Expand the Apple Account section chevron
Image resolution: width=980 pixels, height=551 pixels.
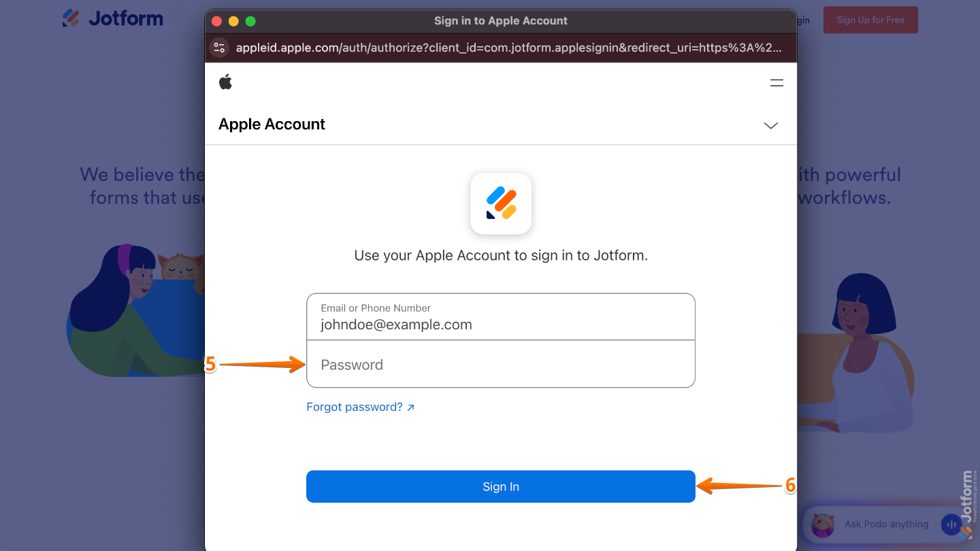[770, 125]
